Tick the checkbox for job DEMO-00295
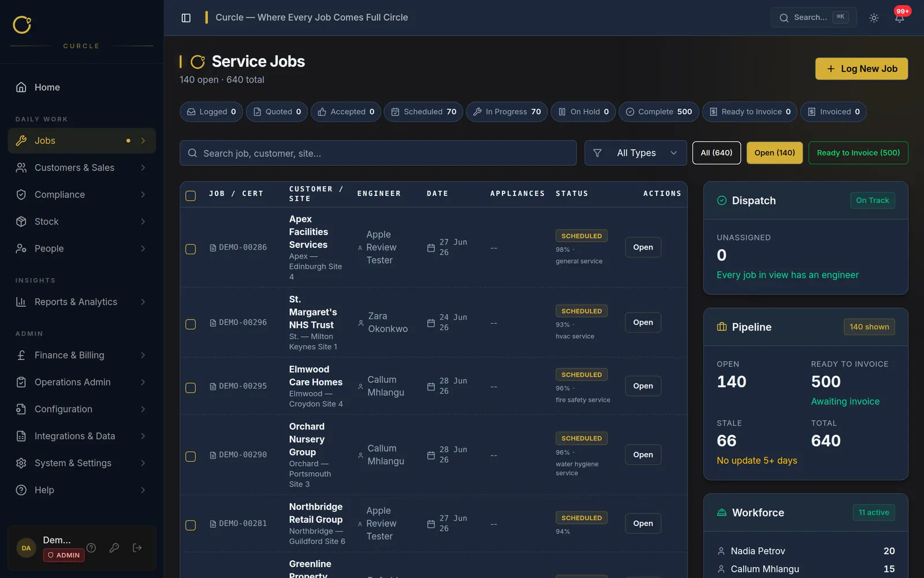Viewport: 924px width, 578px height. click(191, 388)
